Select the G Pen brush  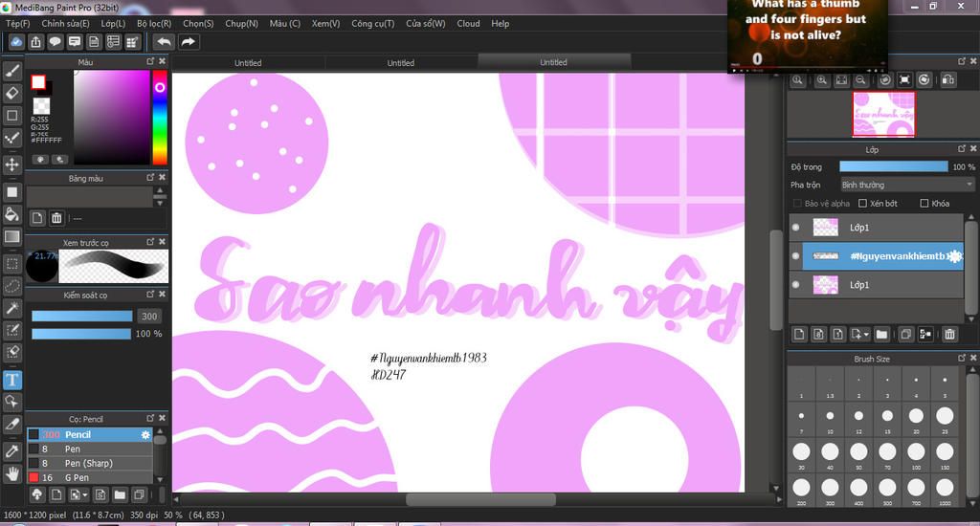(89, 477)
